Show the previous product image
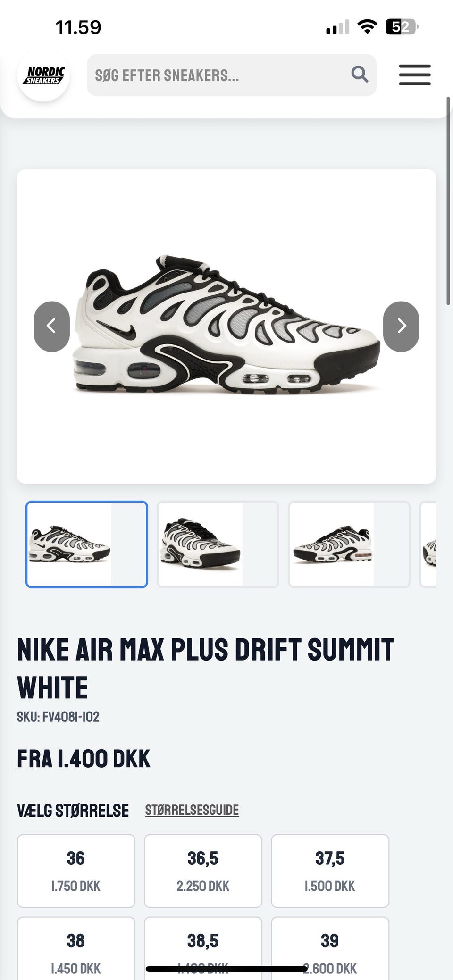 pyautogui.click(x=52, y=327)
